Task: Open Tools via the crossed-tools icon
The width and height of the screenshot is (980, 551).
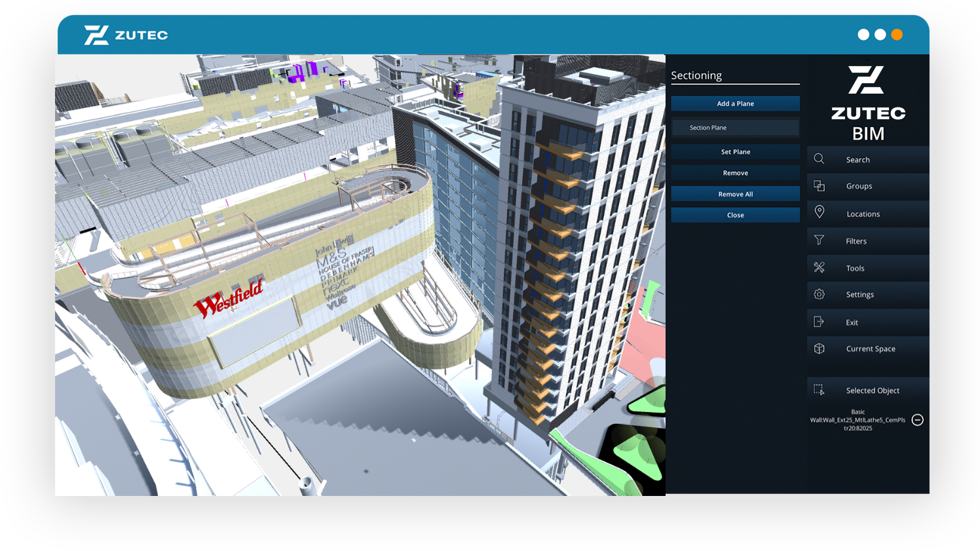Action: point(820,267)
